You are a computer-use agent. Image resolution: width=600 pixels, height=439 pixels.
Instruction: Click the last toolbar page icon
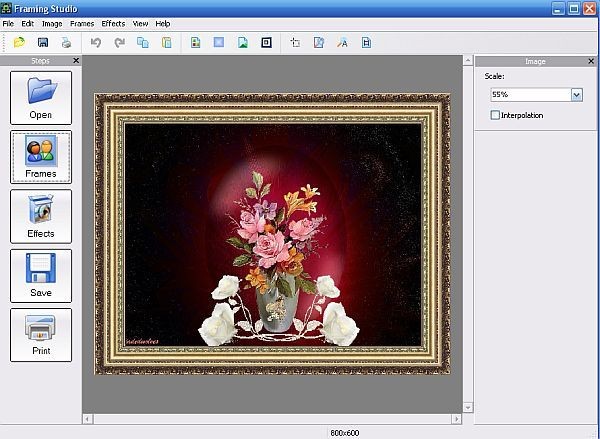coord(366,42)
